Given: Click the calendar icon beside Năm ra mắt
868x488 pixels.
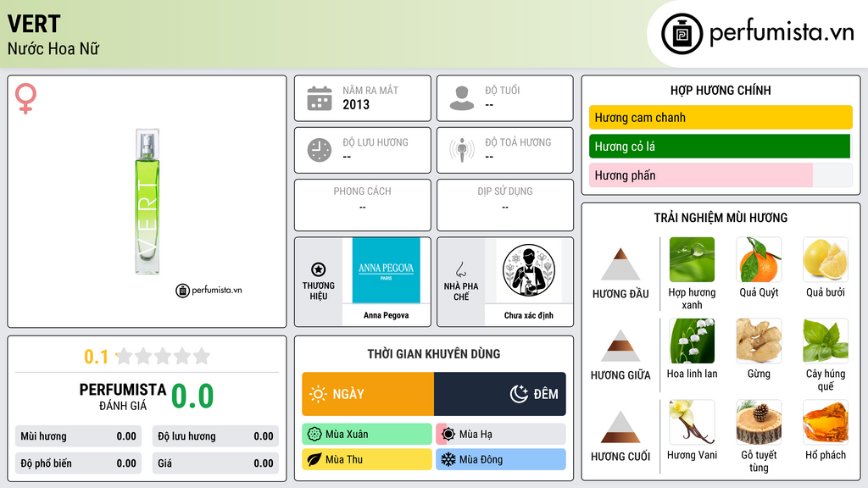Looking at the screenshot, I should tap(320, 98).
